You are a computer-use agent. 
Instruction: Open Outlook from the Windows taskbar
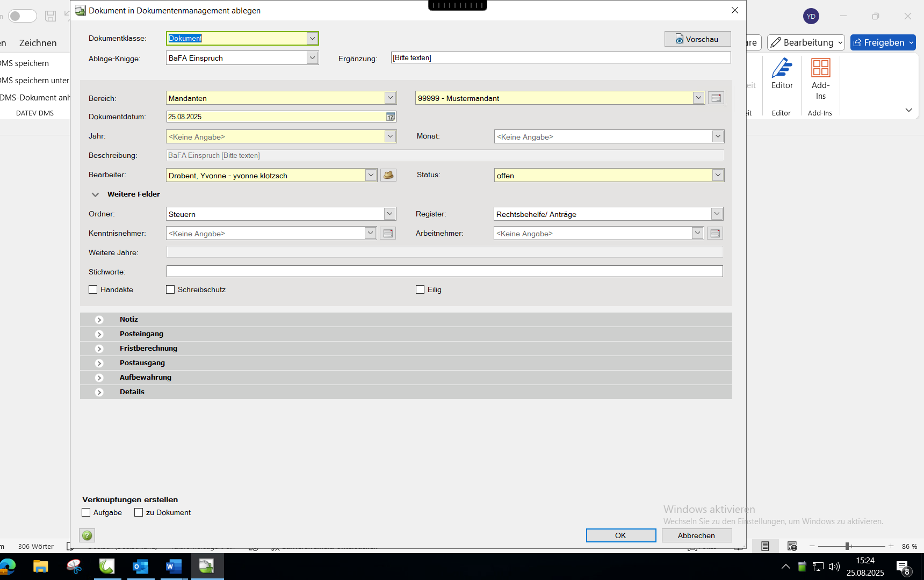tap(140, 567)
